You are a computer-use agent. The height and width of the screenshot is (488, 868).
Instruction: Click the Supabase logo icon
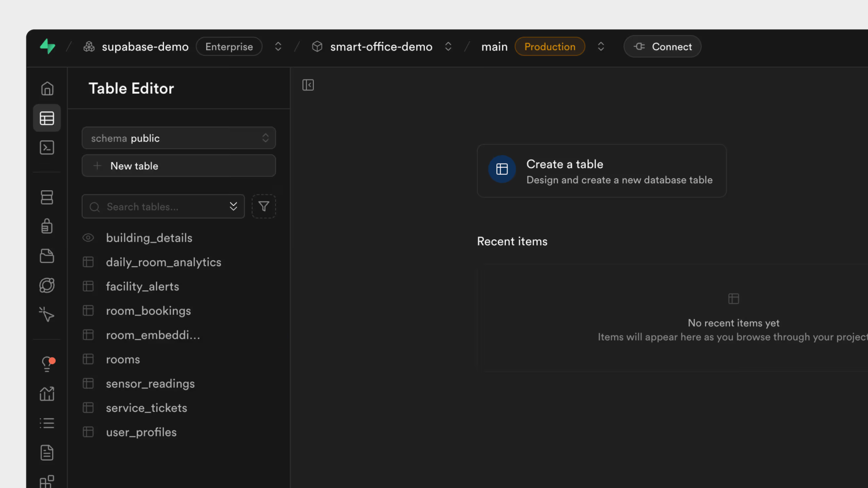pos(48,46)
